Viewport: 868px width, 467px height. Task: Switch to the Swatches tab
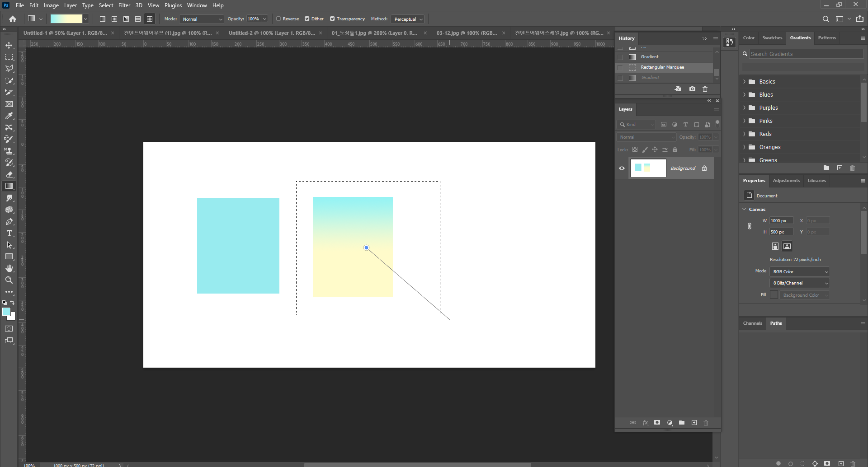pyautogui.click(x=772, y=38)
